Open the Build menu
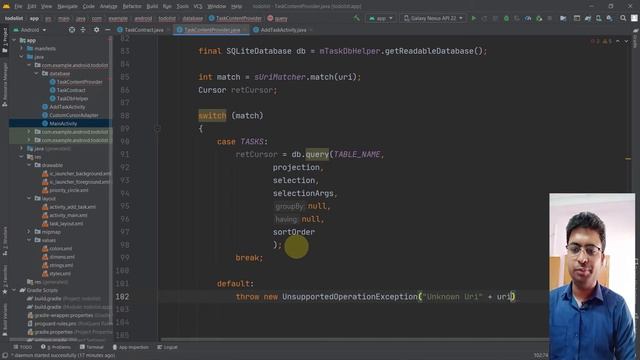The height and width of the screenshot is (360, 640). pyautogui.click(x=152, y=6)
